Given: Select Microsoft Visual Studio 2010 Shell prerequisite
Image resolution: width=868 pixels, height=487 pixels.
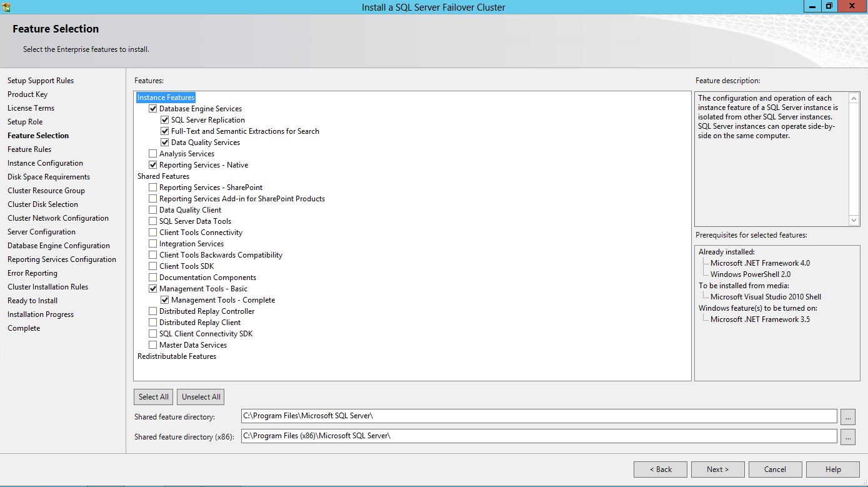Looking at the screenshot, I should click(x=766, y=297).
